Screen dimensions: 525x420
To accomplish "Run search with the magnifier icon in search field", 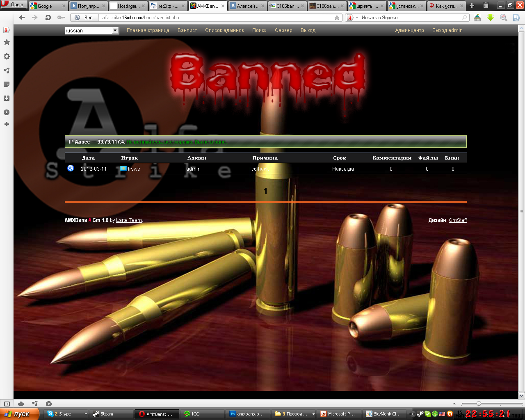I will click(x=465, y=18).
